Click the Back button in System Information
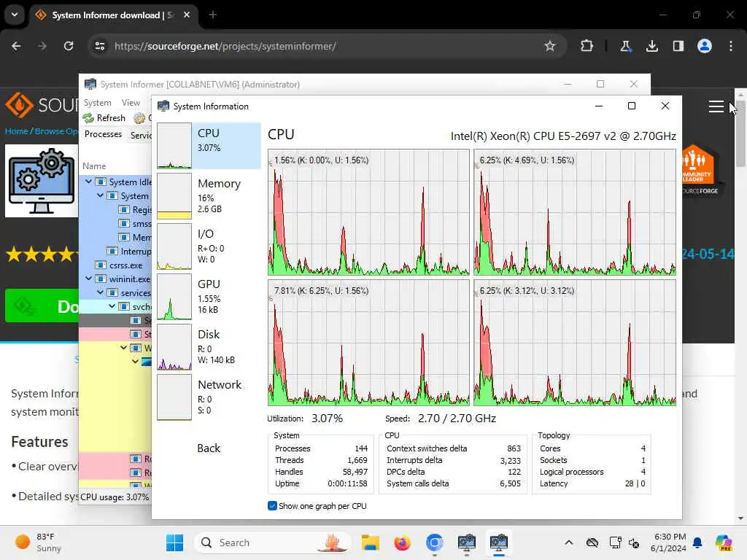 tap(209, 448)
